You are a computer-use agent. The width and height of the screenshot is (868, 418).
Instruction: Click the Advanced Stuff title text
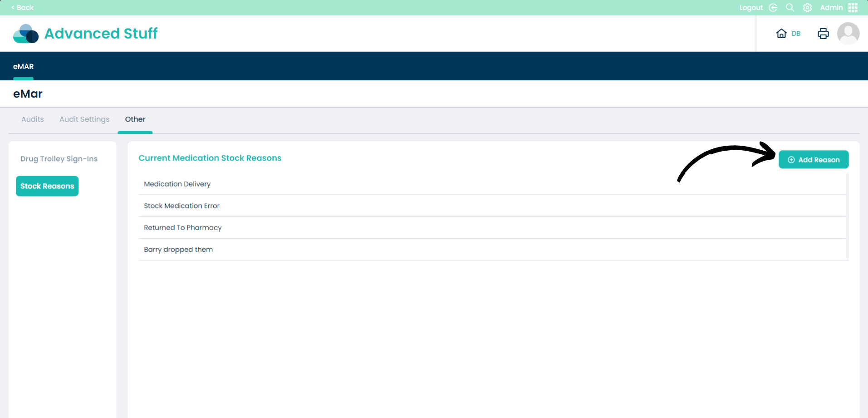[101, 34]
